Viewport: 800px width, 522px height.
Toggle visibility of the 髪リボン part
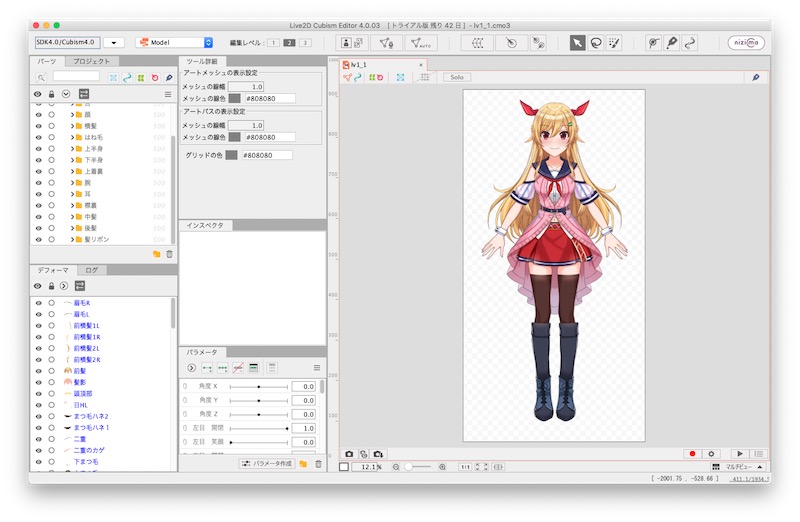tap(38, 240)
